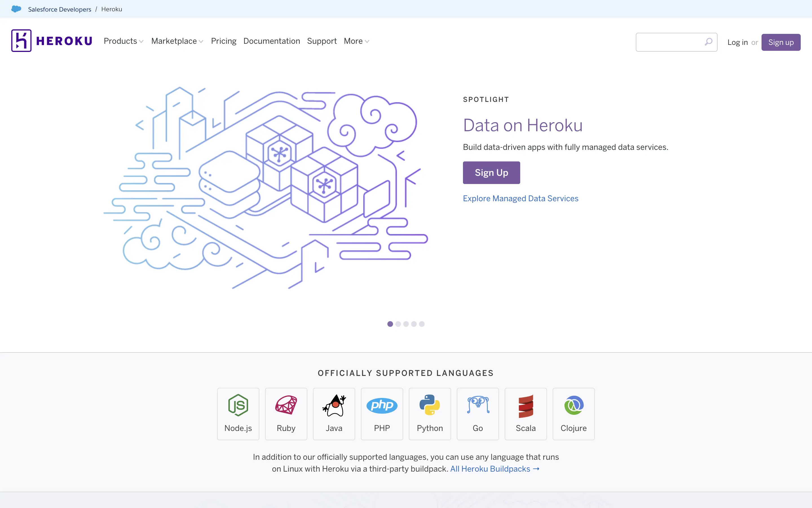Open the Pricing page
This screenshot has width=812, height=508.
(224, 41)
